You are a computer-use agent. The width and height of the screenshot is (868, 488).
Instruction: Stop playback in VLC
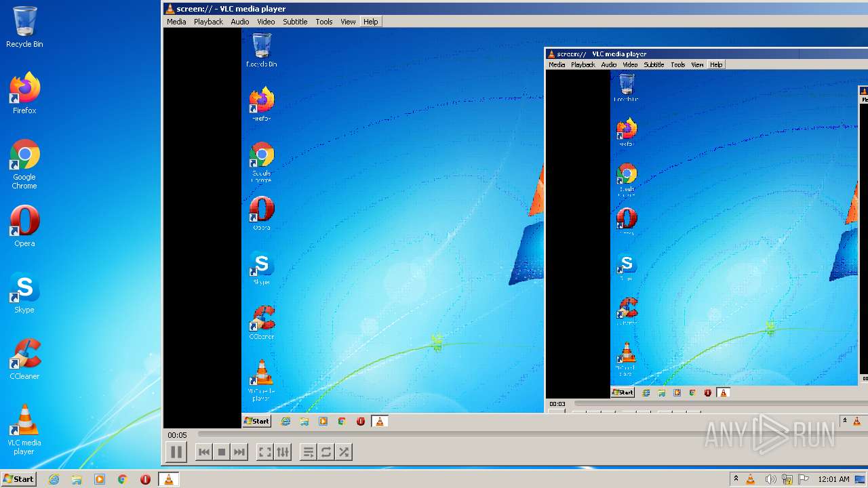[x=221, y=452]
